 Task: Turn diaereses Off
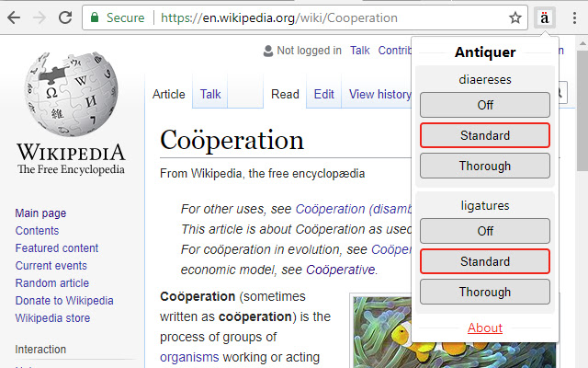pyautogui.click(x=485, y=105)
